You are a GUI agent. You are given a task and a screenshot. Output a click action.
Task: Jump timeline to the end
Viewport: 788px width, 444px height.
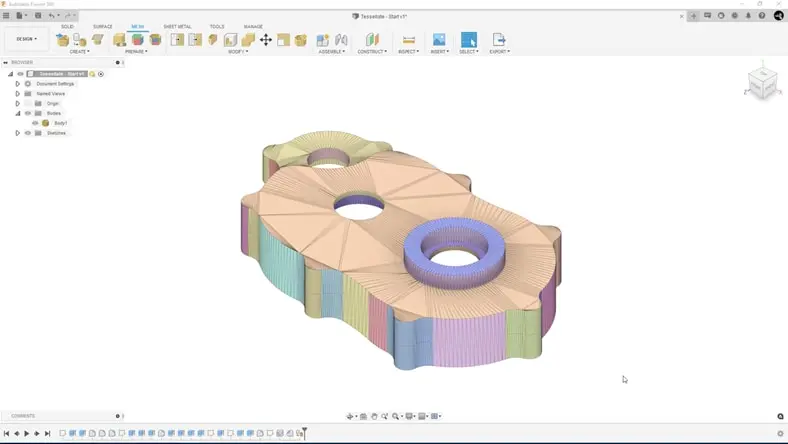coord(47,433)
